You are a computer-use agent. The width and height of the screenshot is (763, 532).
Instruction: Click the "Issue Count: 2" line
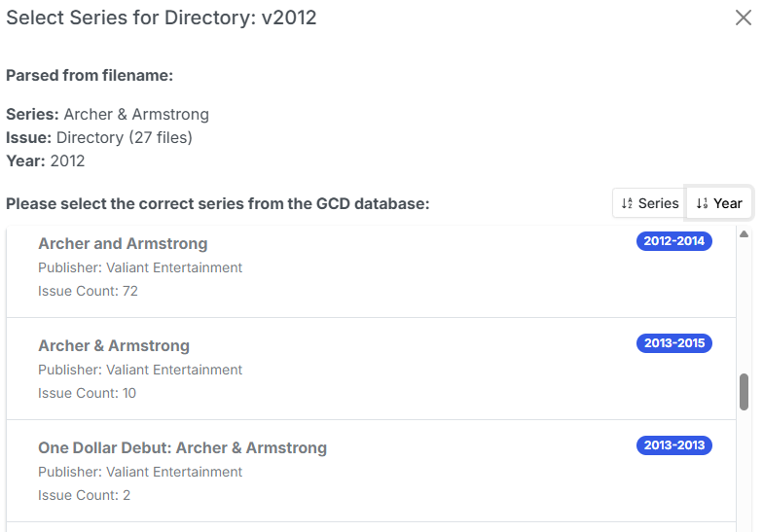85,495
